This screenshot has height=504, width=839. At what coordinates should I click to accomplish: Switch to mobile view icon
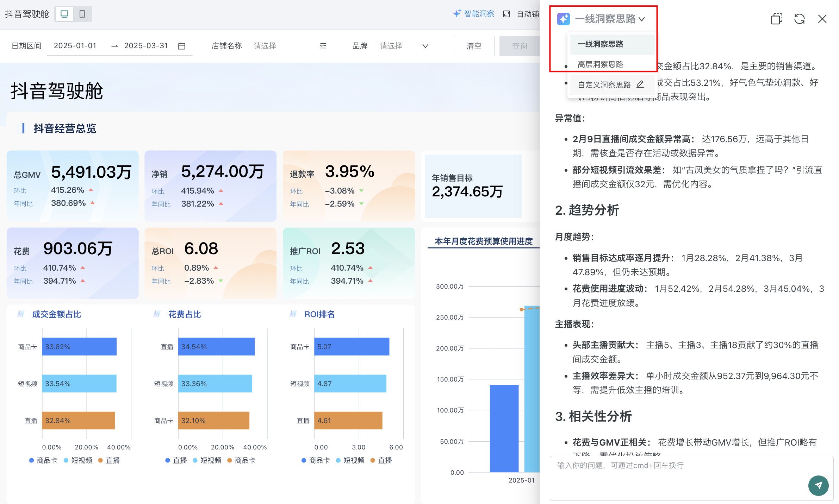click(82, 14)
